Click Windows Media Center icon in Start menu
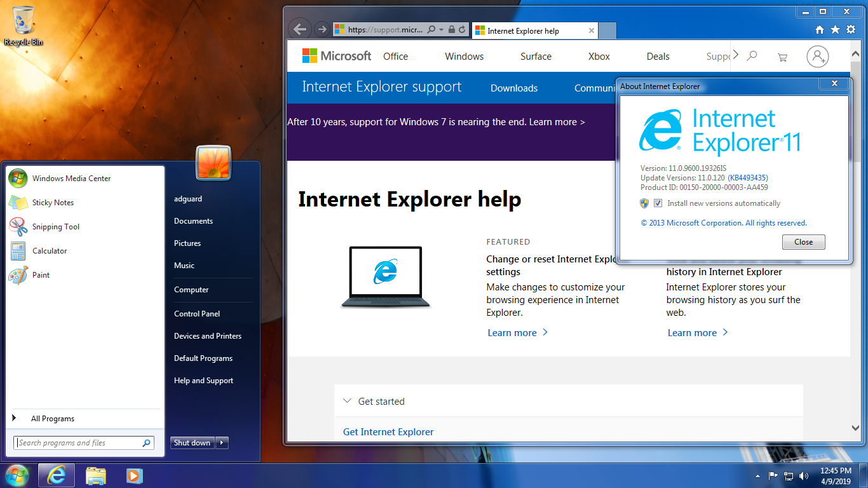Screen dimensions: 868x488 pos(18,179)
